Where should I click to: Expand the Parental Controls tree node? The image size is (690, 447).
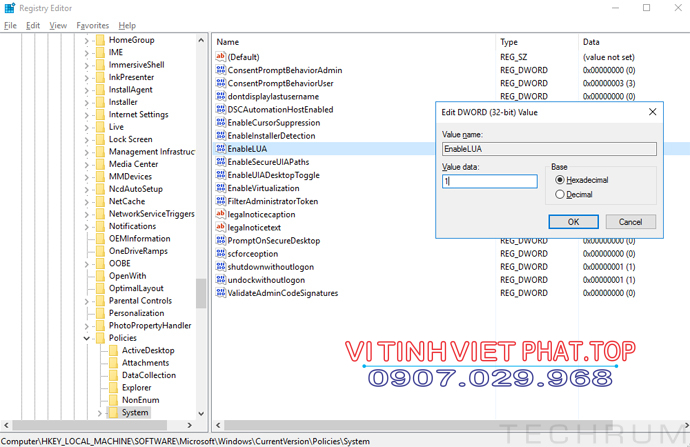[x=87, y=301]
